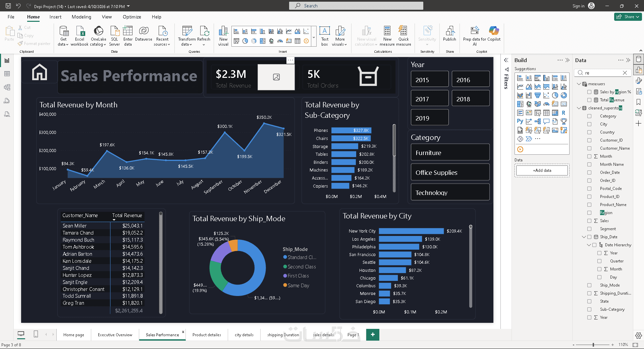Click the +Add data button
Image resolution: width=644 pixels, height=349 pixels.
point(542,170)
